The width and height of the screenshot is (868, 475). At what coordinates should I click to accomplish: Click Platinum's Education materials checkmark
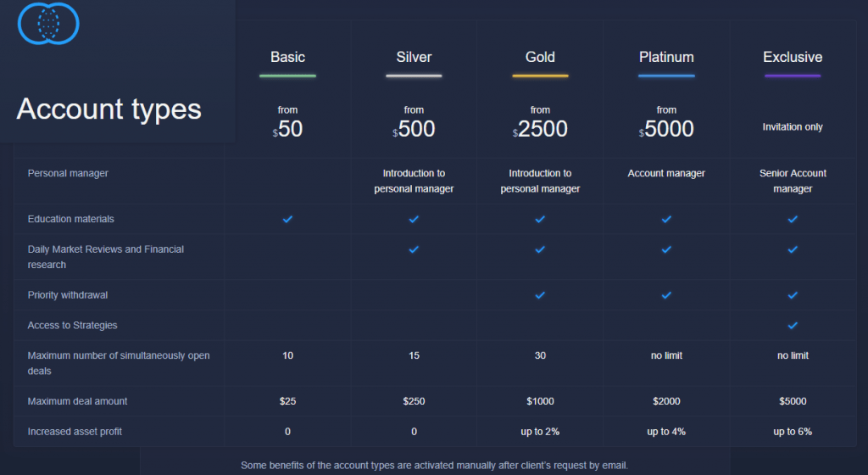pyautogui.click(x=666, y=219)
